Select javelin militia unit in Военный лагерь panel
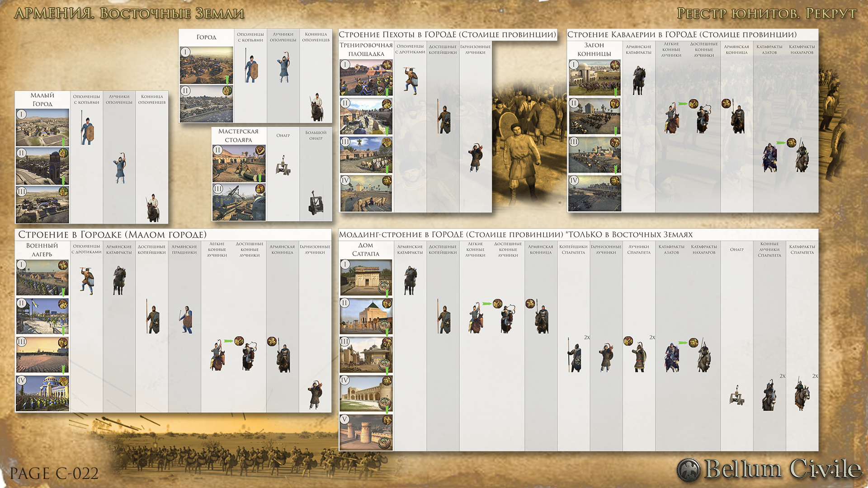The width and height of the screenshot is (868, 488). [87, 281]
